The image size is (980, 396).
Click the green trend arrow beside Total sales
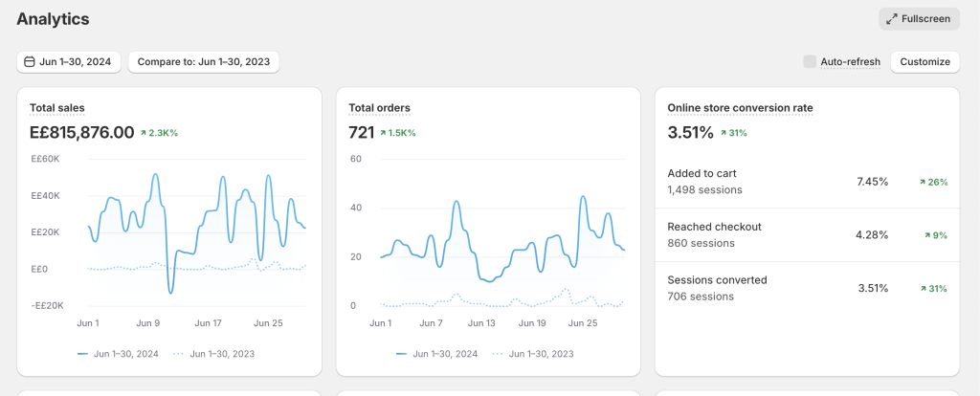click(x=144, y=133)
